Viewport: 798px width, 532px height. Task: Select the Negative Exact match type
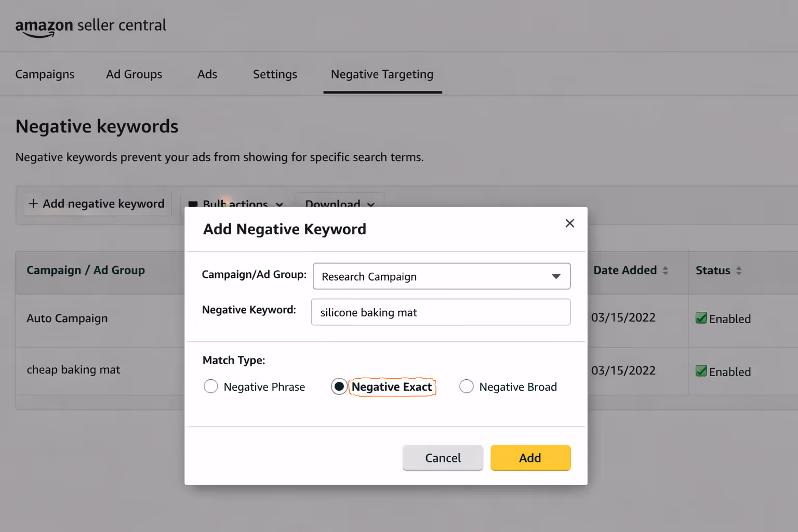pyautogui.click(x=339, y=387)
